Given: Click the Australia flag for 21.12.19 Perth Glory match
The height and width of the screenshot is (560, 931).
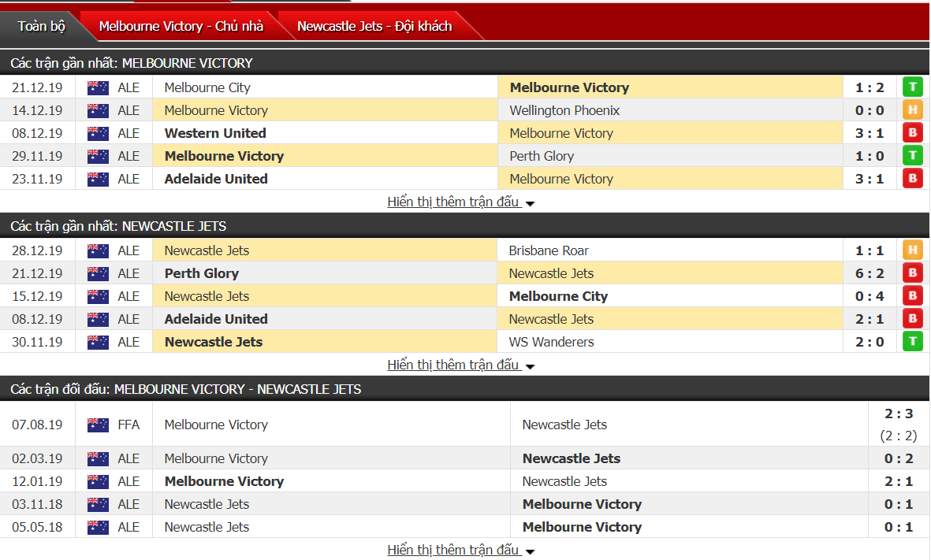Looking at the screenshot, I should (x=98, y=273).
